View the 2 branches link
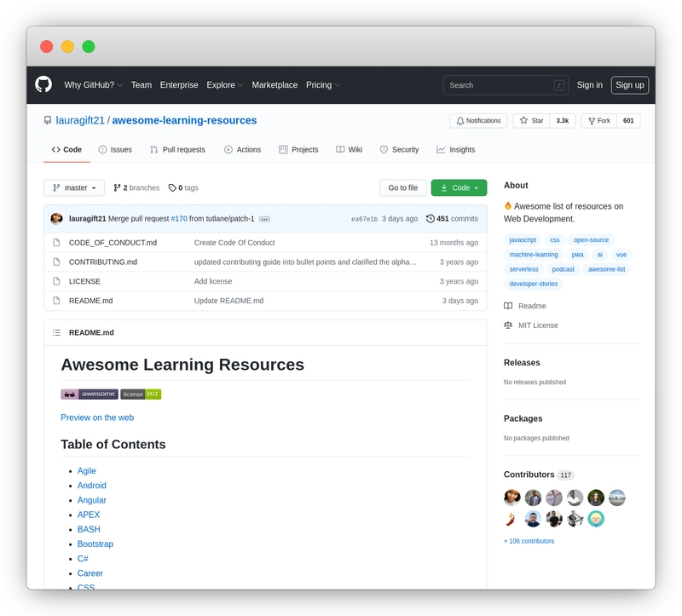Viewport: 682px width, 616px height. [136, 187]
